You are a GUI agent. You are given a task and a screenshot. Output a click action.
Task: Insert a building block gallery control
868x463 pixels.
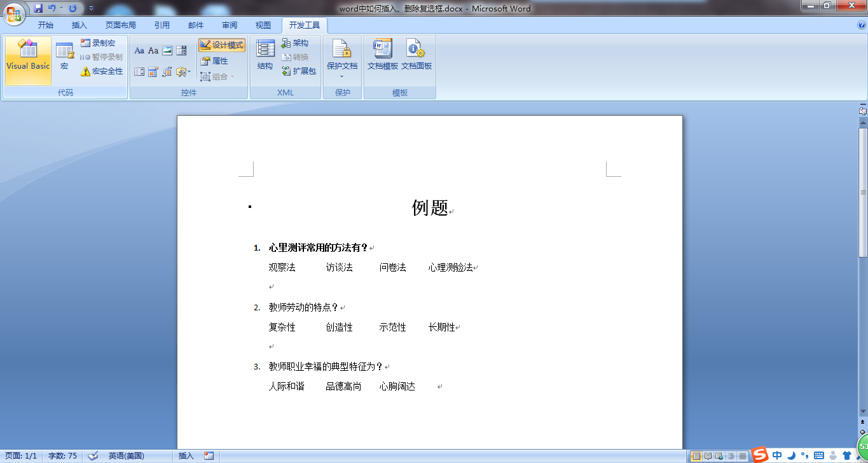click(x=167, y=72)
